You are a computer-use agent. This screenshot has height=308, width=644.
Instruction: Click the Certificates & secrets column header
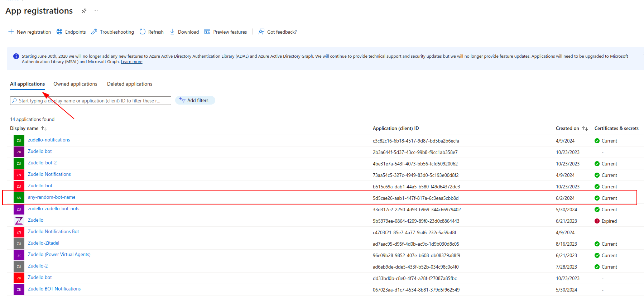coord(616,128)
